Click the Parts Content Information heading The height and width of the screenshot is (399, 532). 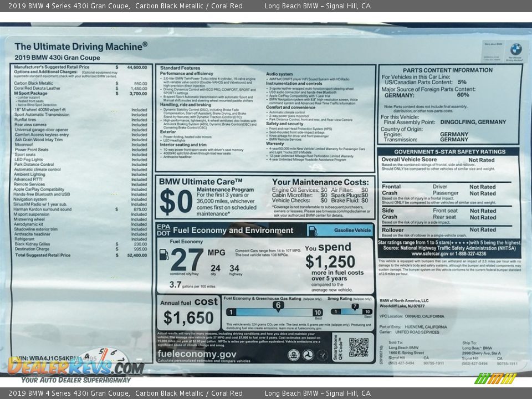pos(447,70)
